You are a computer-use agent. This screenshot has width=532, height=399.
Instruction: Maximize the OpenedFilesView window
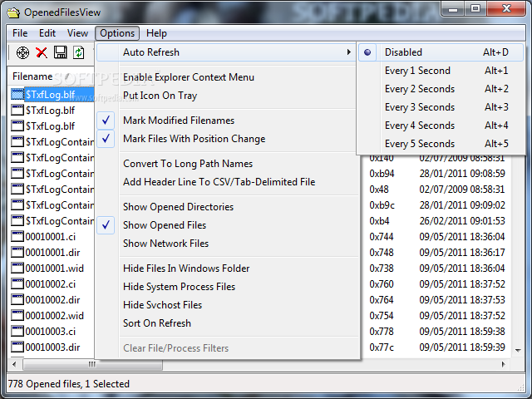475,8
